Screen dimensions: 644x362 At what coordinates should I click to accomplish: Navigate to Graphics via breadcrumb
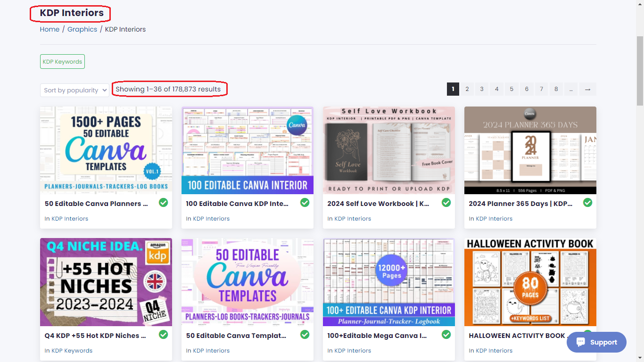[82, 29]
